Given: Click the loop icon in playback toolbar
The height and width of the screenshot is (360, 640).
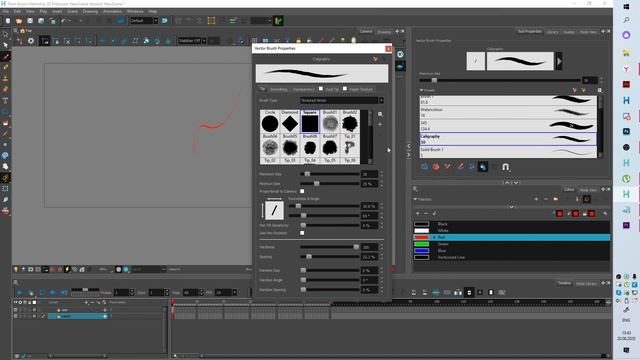Looking at the screenshot, I should (42, 293).
